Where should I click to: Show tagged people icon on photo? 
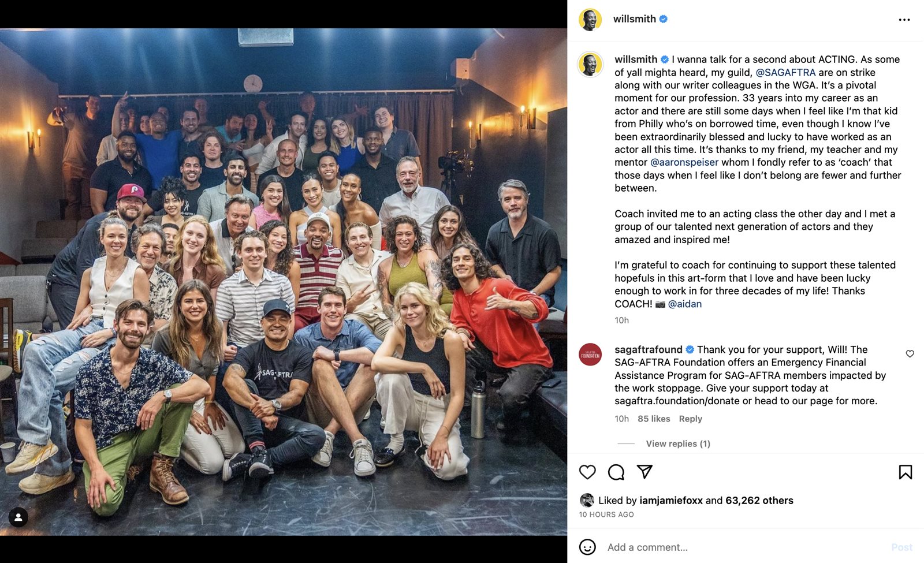[x=18, y=517]
